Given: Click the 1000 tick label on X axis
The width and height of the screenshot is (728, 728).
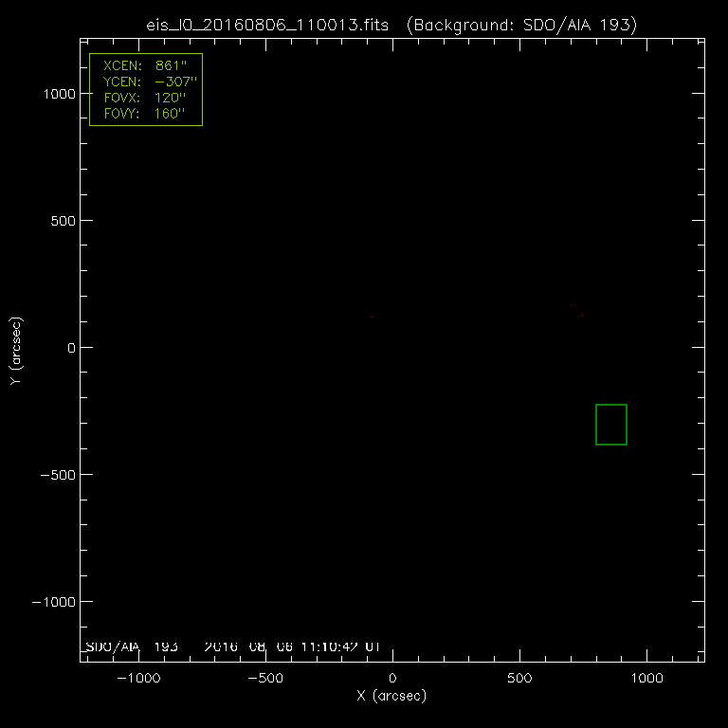Looking at the screenshot, I should 646,679.
